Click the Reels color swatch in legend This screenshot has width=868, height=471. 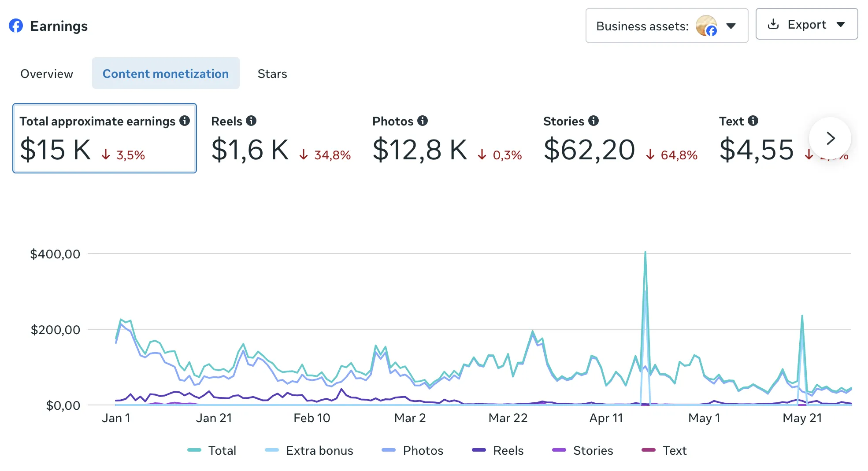coord(479,450)
